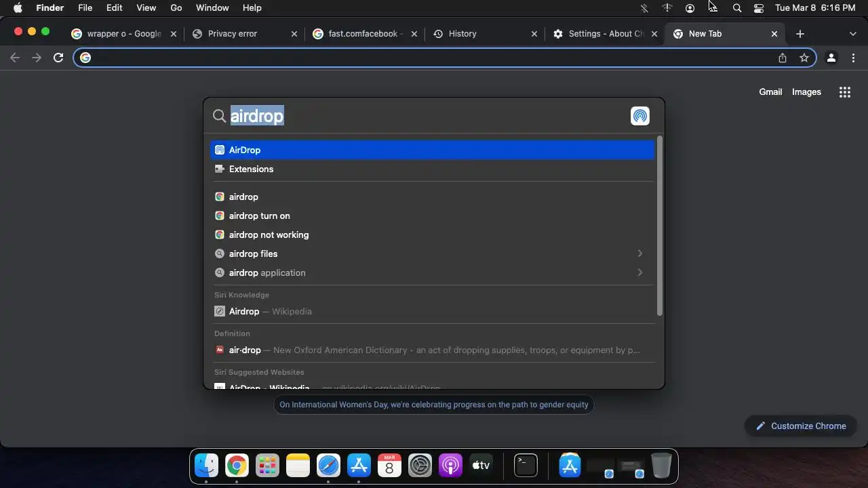Choose the 'airdrop not working' suggestion
This screenshot has width=868, height=488.
pyautogui.click(x=432, y=235)
